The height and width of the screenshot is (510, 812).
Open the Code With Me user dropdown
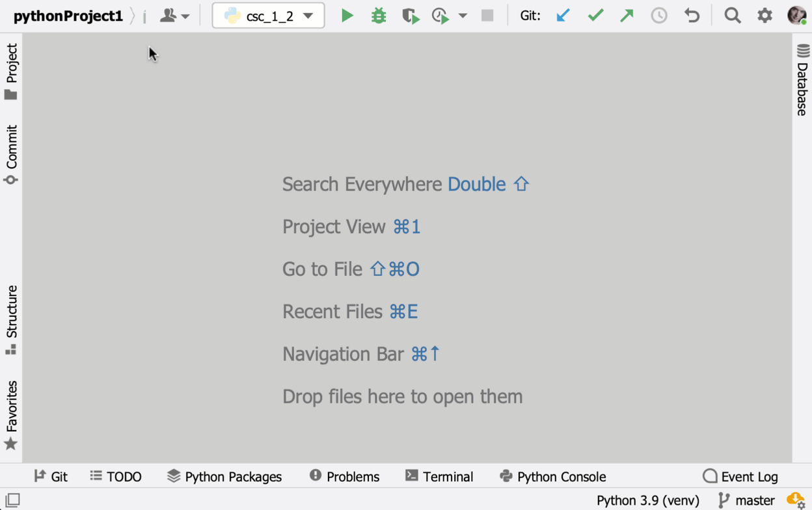pyautogui.click(x=175, y=16)
